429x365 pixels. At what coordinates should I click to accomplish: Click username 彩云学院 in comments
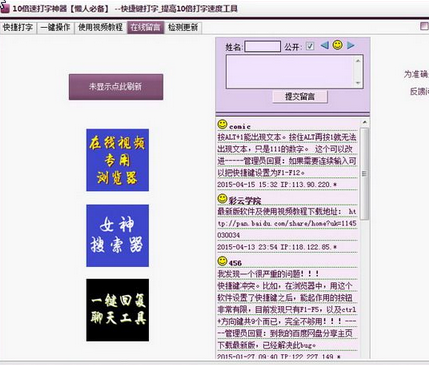(x=245, y=201)
